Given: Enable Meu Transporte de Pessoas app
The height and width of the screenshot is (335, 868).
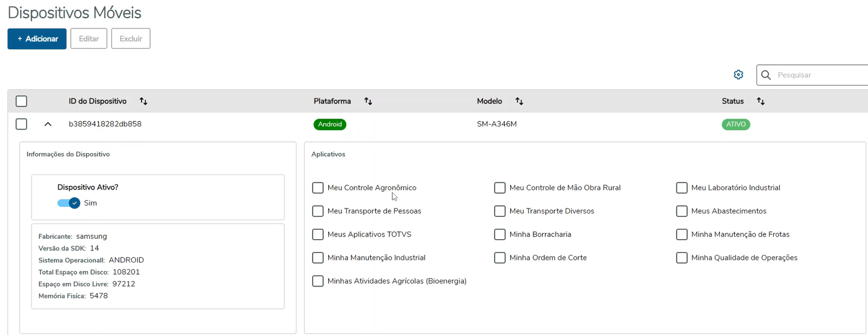Looking at the screenshot, I should [318, 211].
